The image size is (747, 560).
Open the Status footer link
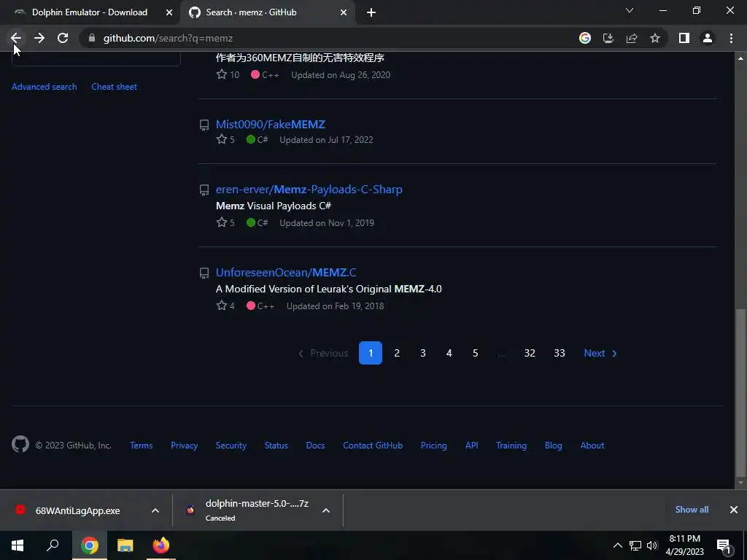[x=276, y=446]
